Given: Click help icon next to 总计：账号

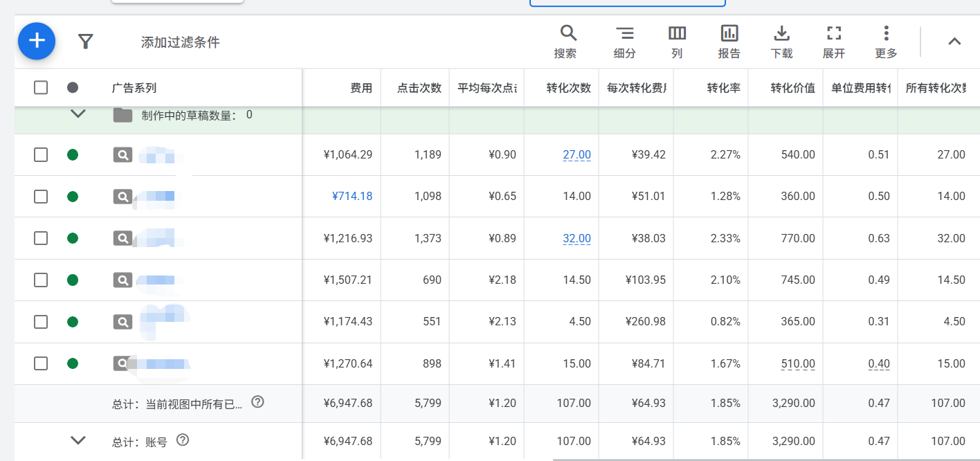Looking at the screenshot, I should pyautogui.click(x=183, y=440).
